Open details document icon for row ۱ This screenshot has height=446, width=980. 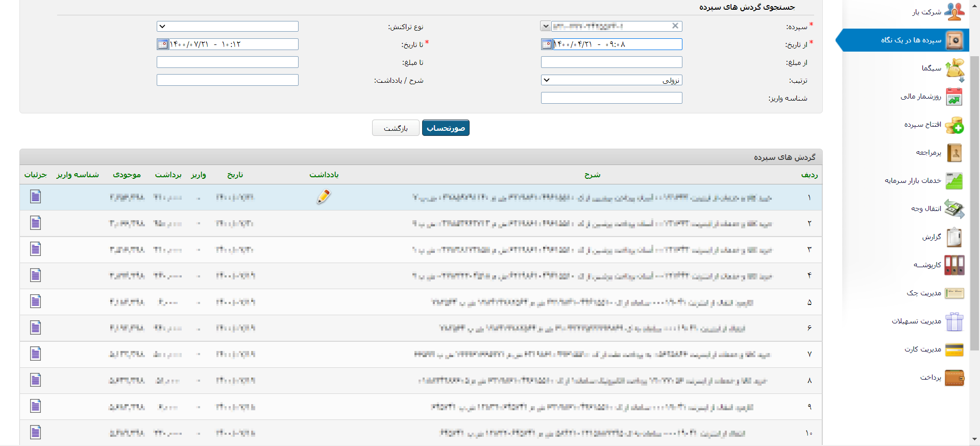click(x=35, y=197)
